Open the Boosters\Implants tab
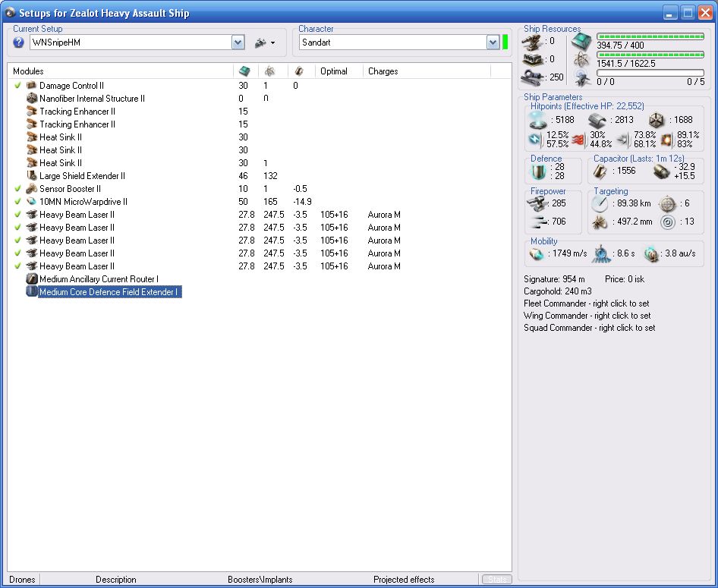Viewport: 718px width, 588px height. [260, 580]
